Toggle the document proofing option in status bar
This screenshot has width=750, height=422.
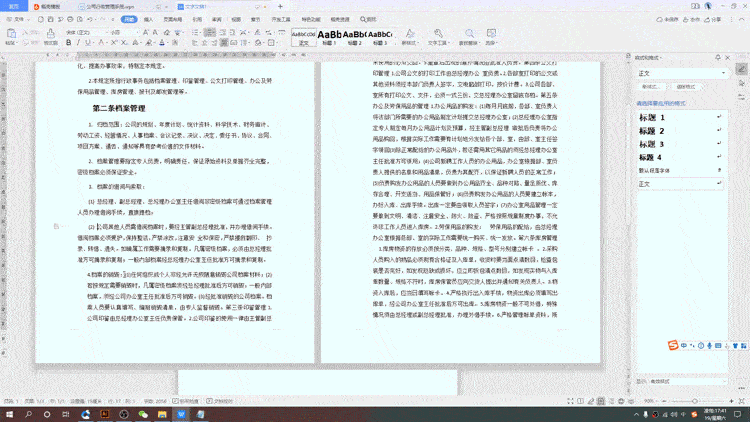[220, 401]
